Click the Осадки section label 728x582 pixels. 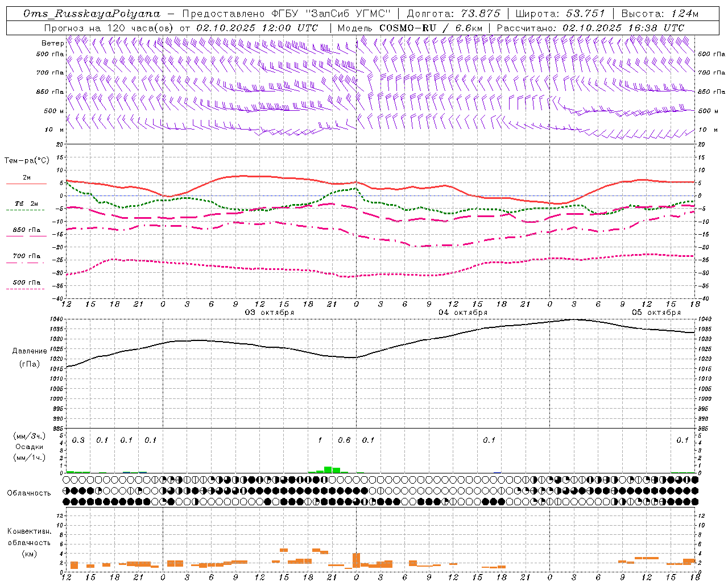pyautogui.click(x=30, y=447)
